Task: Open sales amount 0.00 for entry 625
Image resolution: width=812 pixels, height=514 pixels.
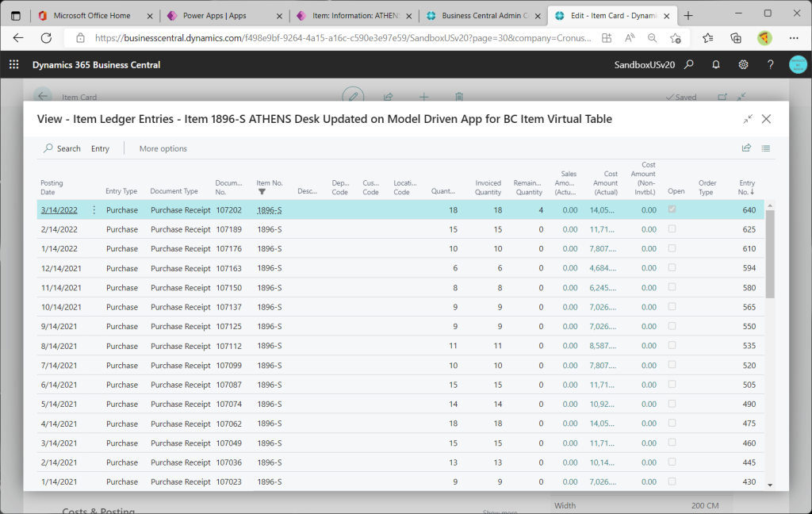Action: coord(569,229)
